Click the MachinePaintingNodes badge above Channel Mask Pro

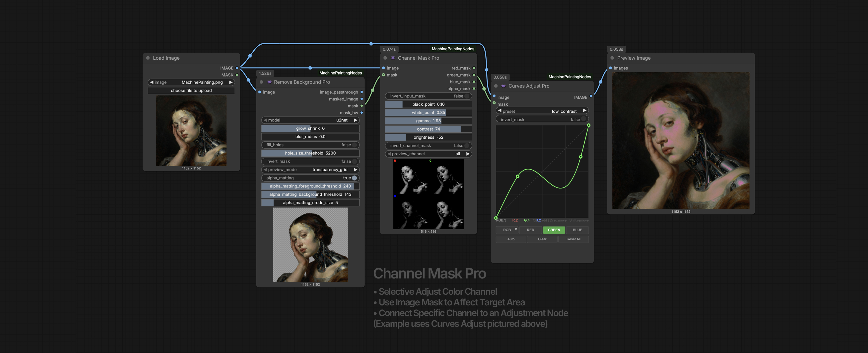(x=453, y=49)
